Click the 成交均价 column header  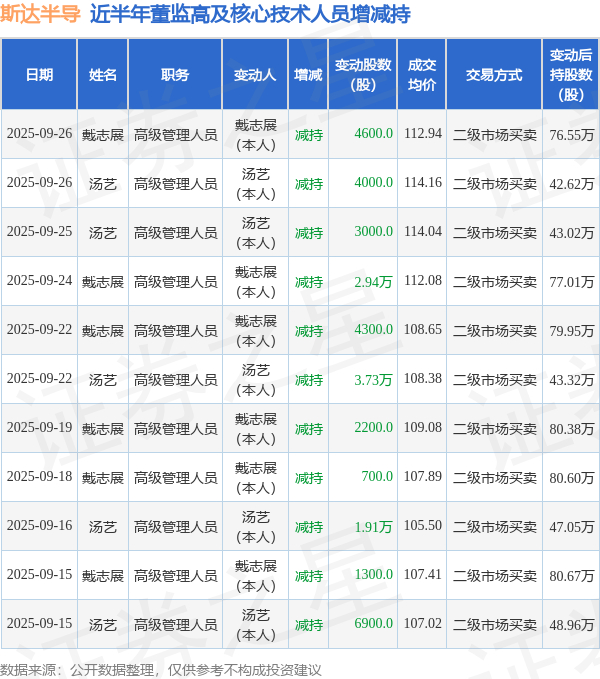pos(422,74)
